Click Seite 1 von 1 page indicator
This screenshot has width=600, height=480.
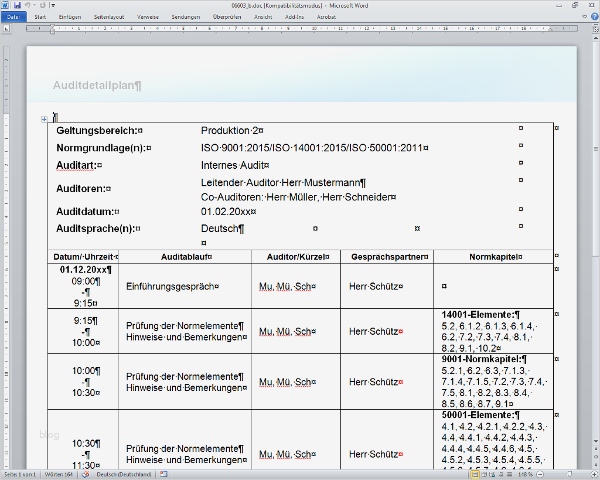[19, 474]
